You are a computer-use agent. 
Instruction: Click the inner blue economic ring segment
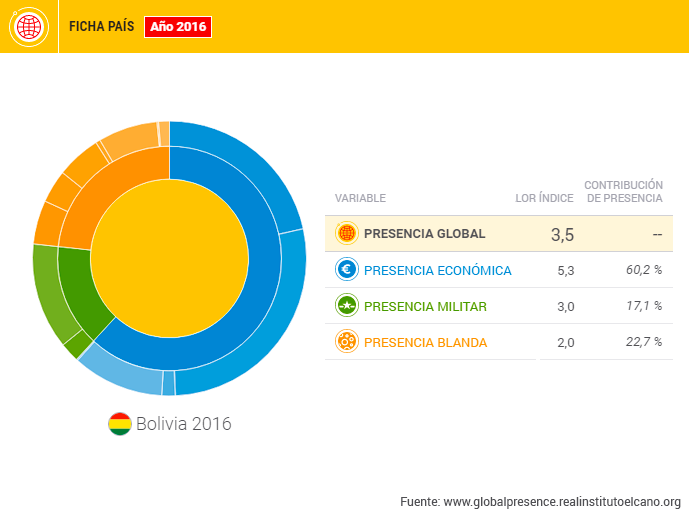click(255, 300)
